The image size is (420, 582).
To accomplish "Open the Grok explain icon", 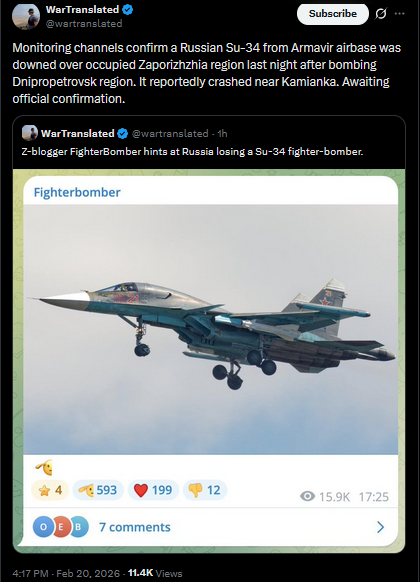I will point(381,14).
